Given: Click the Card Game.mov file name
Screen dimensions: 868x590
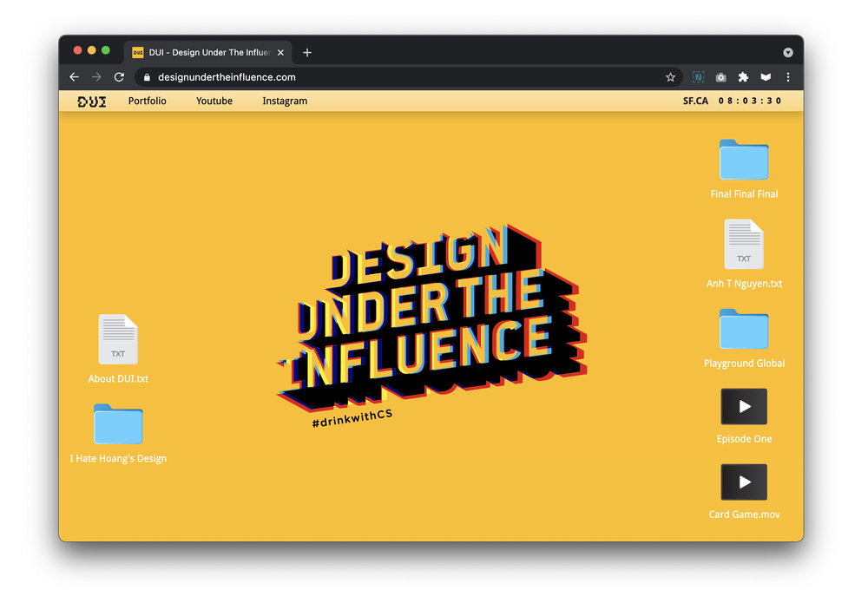Looking at the screenshot, I should click(744, 515).
